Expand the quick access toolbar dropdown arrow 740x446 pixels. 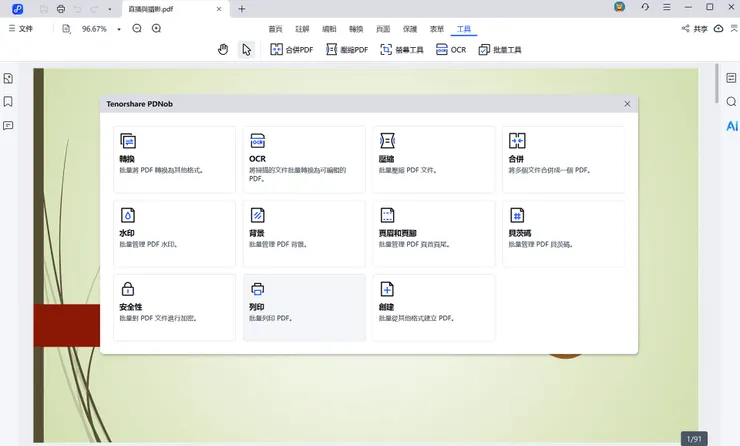tap(109, 9)
